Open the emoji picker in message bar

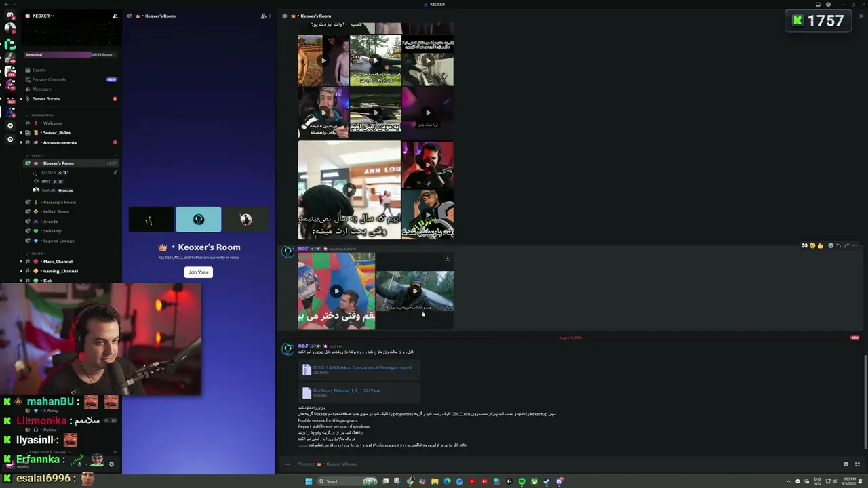[x=846, y=464]
